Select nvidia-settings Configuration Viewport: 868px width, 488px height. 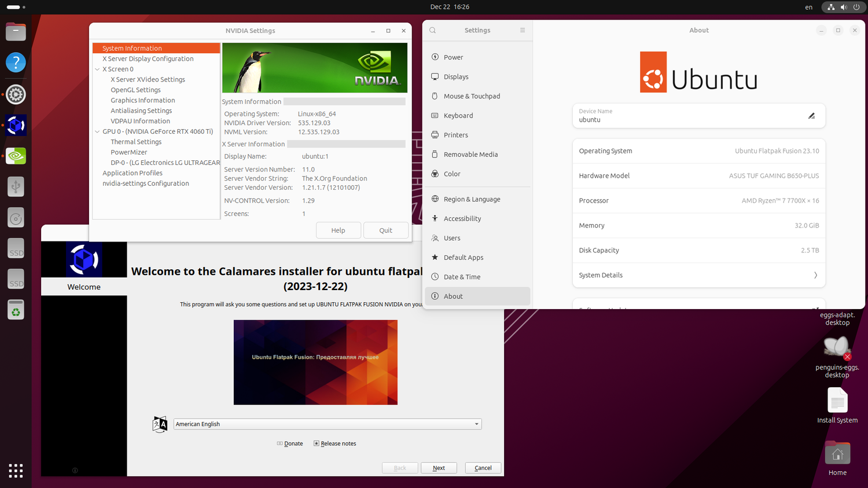click(145, 184)
